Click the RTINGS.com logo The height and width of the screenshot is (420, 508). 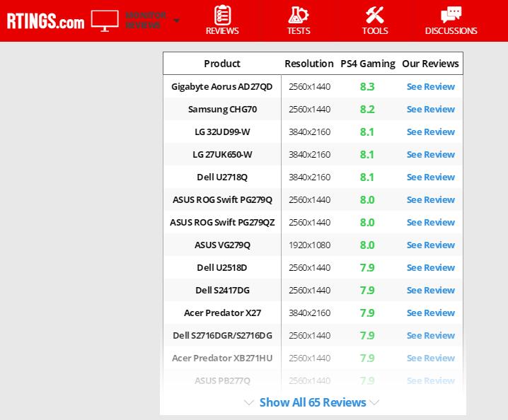[46, 21]
